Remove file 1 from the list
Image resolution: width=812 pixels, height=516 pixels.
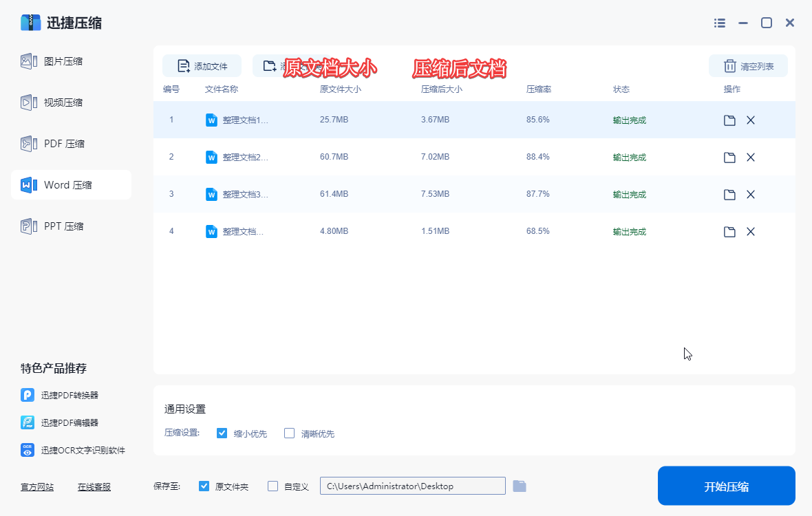coord(750,120)
